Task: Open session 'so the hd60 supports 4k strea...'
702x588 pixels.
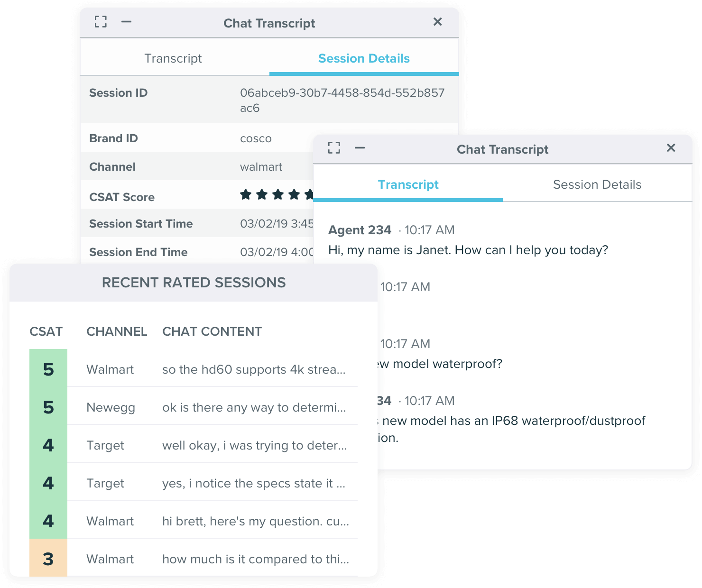Action: [x=254, y=369]
